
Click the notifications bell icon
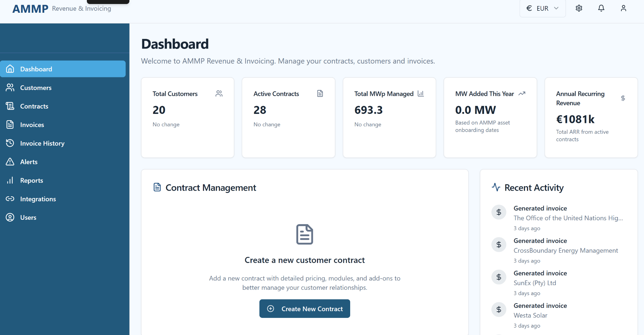[x=601, y=8]
